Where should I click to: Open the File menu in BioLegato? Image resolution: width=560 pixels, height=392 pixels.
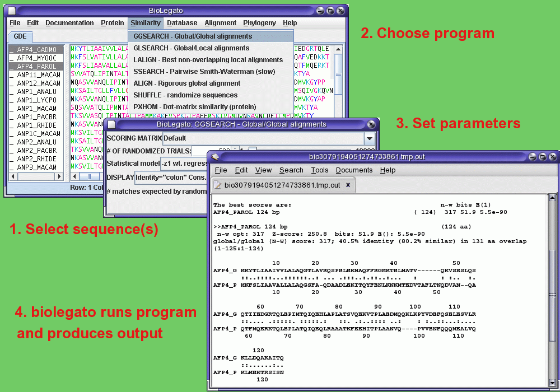[15, 23]
